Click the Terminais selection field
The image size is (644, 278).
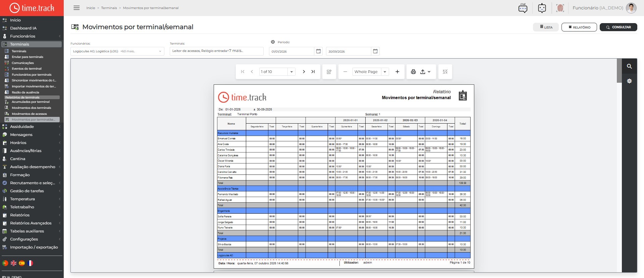tap(217, 51)
